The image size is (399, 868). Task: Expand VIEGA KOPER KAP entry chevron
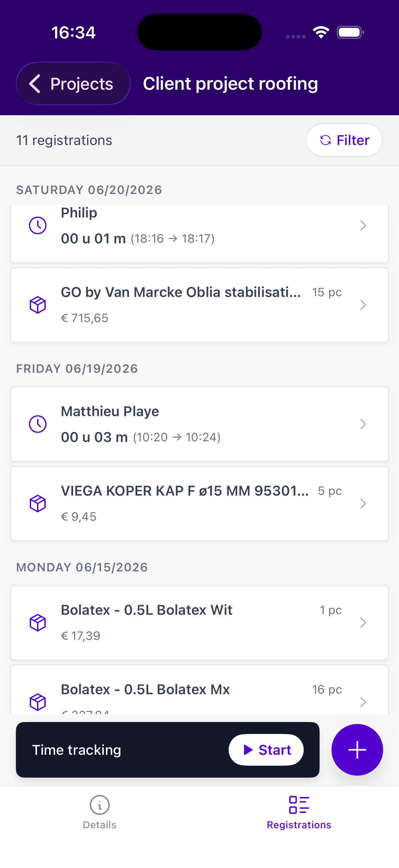363,504
